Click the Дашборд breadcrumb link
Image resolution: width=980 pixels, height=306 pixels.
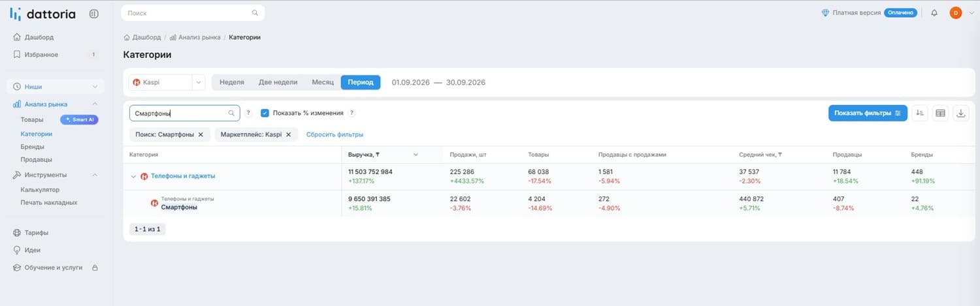point(147,37)
